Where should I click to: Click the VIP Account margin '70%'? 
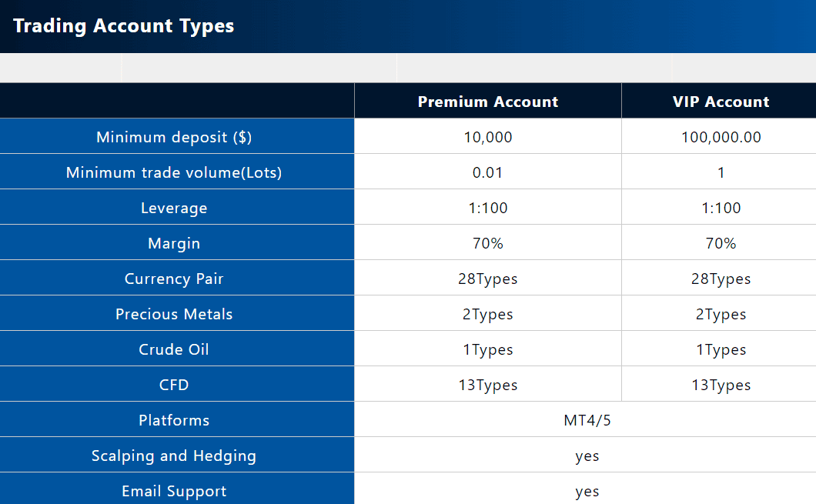(721, 243)
